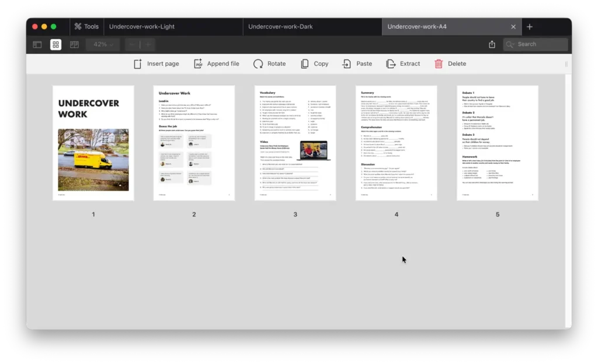Toggle the two-page layout view
The height and width of the screenshot is (364, 598).
pyautogui.click(x=74, y=44)
